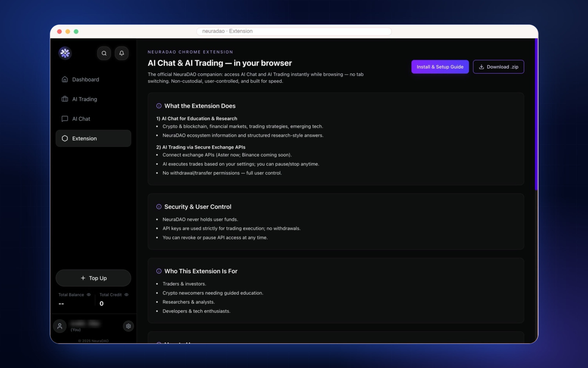Click the "No withdrawal/transfer permissions" bullet
Image resolution: width=588 pixels, height=368 pixels.
coord(222,173)
